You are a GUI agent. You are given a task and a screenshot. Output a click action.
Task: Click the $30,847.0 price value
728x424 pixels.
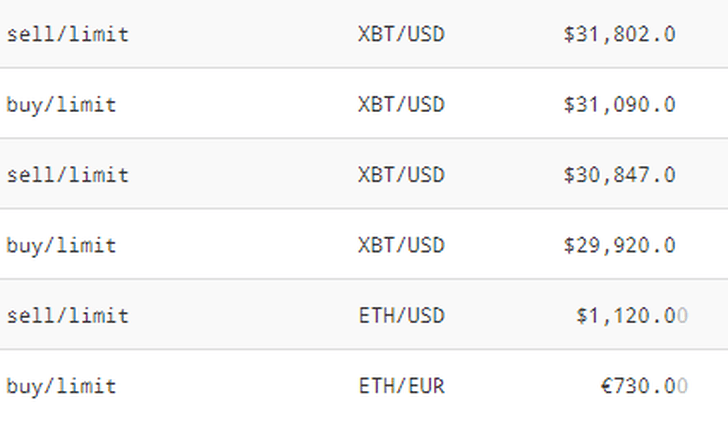coord(619,176)
